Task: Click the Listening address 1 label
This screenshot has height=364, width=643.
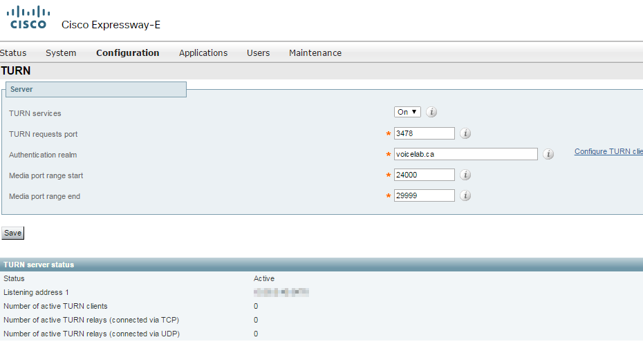Action: [36, 292]
